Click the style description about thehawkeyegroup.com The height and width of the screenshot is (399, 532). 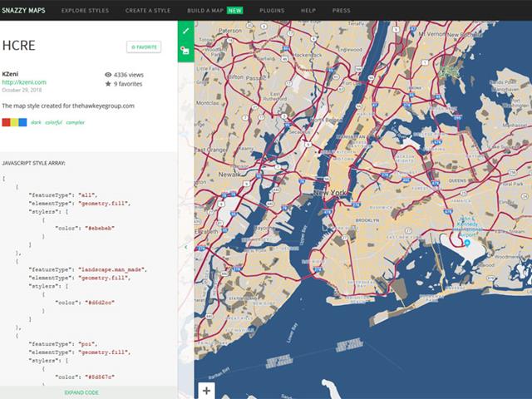pyautogui.click(x=68, y=106)
